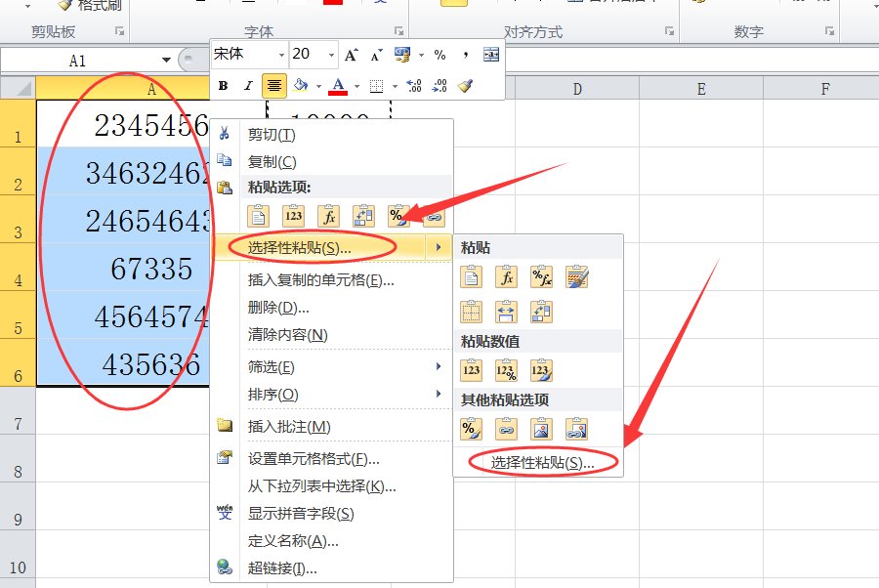Apply Bold formatting in mini toolbar
The height and width of the screenshot is (588, 879).
pos(223,84)
